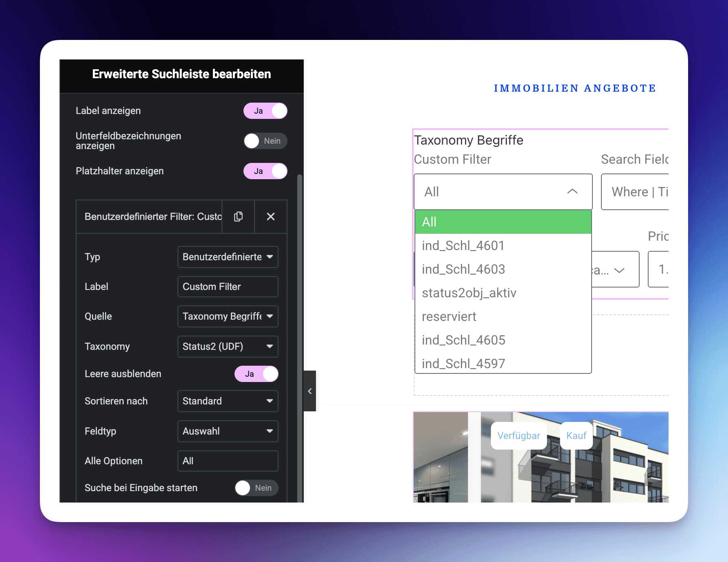Open the Typ dropdown
This screenshot has width=728, height=562.
(228, 257)
